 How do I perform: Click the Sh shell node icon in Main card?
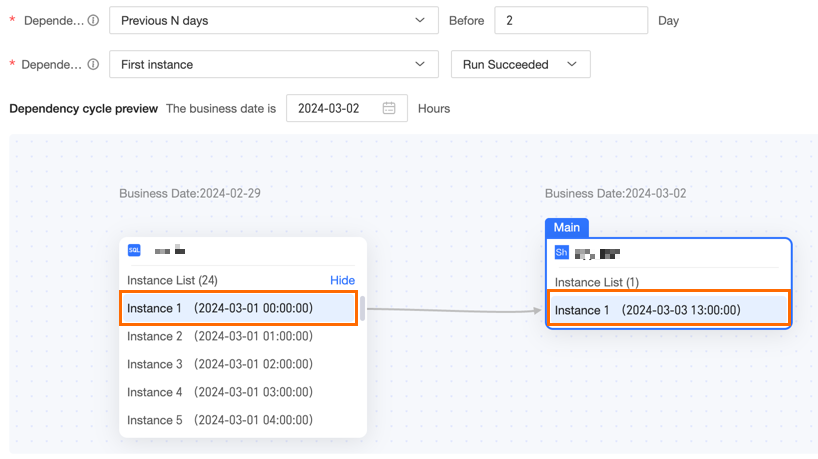tap(561, 253)
